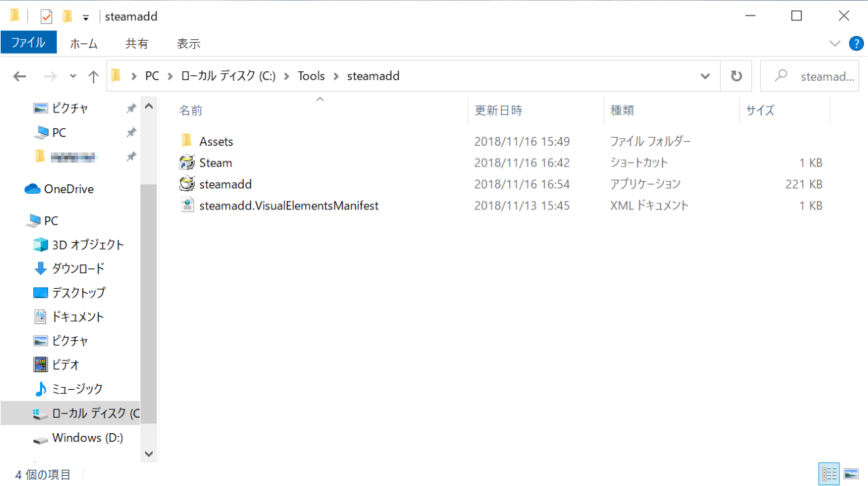Click the 221 KB size cell
The height and width of the screenshot is (486, 868).
(x=803, y=184)
